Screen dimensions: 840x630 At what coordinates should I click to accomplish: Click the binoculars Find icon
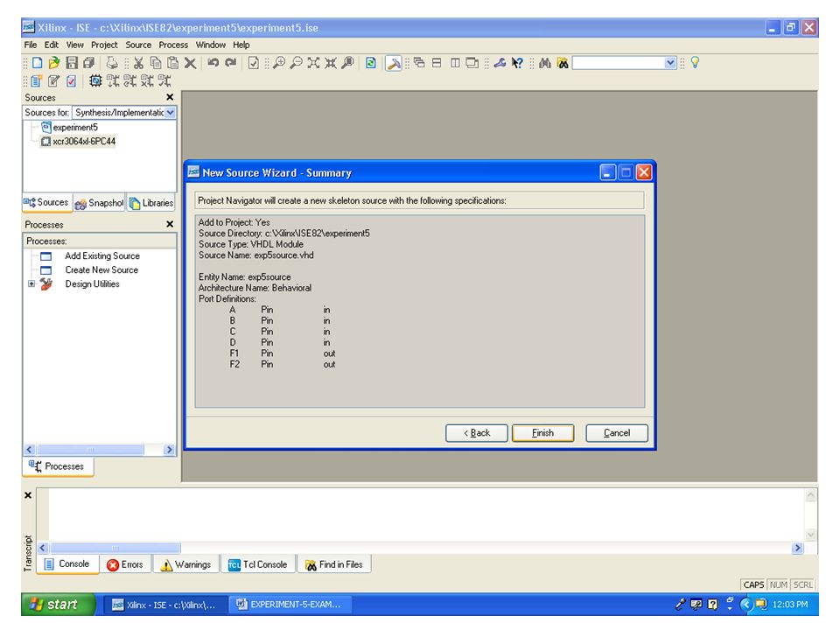pos(545,63)
